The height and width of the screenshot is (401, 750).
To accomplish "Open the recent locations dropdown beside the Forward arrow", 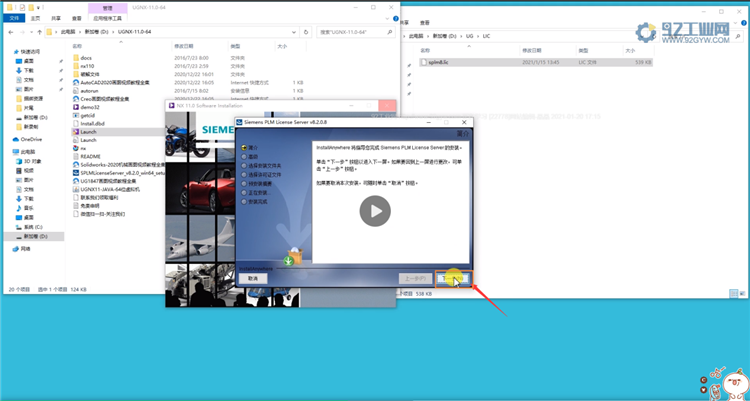I will coord(32,32).
